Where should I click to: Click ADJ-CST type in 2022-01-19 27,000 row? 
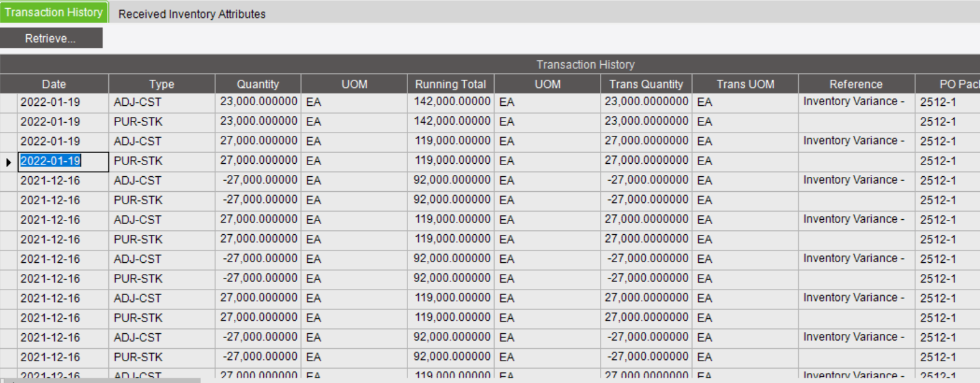coord(162,141)
